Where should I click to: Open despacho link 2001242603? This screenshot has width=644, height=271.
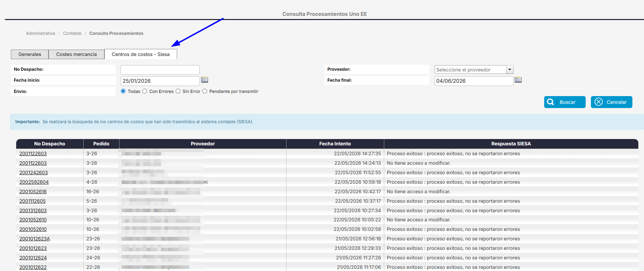tap(33, 172)
